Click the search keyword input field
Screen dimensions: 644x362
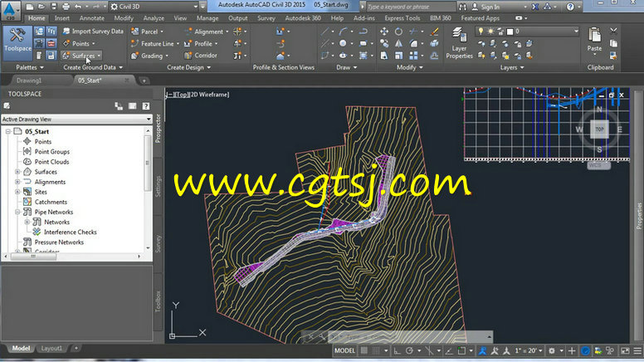[410, 7]
